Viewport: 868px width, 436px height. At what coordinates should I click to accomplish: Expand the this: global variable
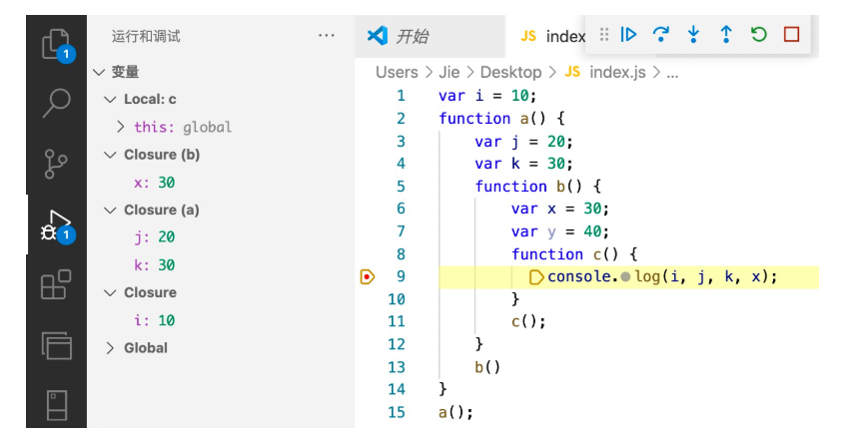pos(121,127)
